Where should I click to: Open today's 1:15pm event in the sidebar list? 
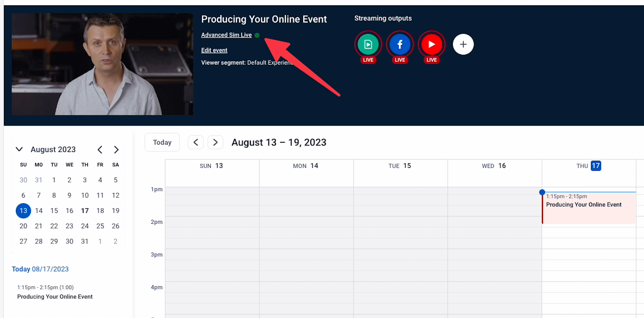55,292
